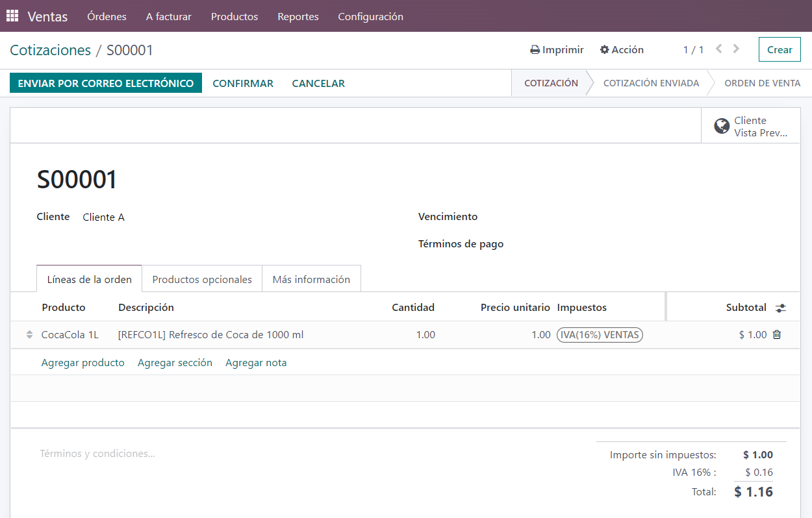812x518 pixels.
Task: Click Agregar sección link
Action: (x=175, y=363)
